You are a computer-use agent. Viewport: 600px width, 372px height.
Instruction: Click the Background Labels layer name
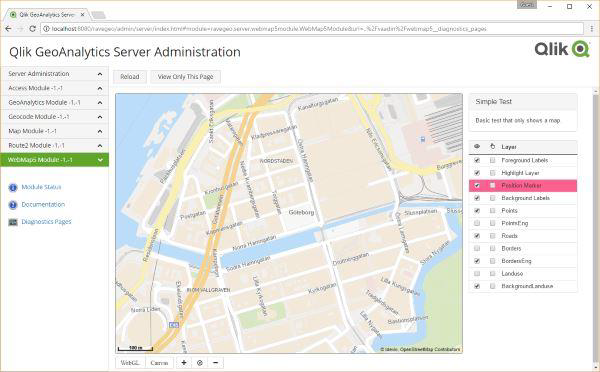click(525, 198)
